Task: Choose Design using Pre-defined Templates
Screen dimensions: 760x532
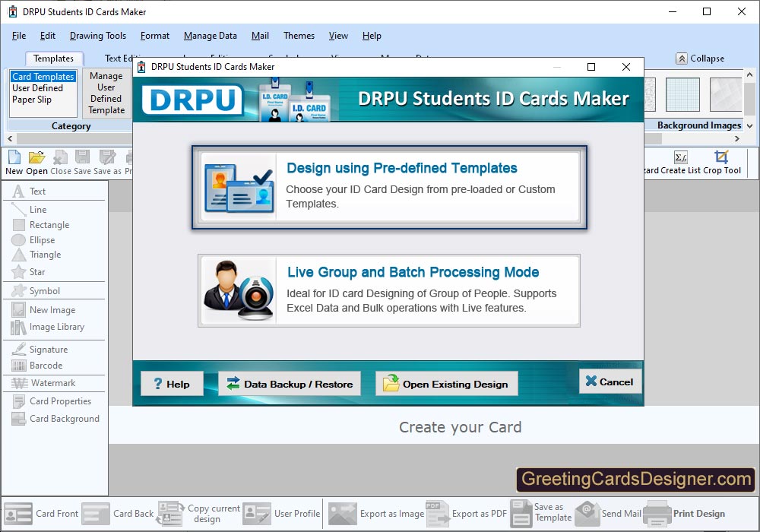Action: 389,187
